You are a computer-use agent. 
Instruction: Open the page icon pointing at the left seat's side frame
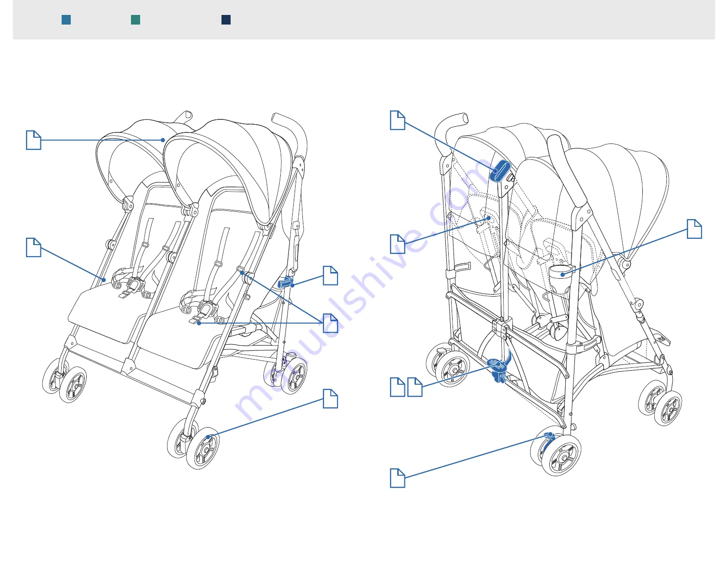(33, 247)
